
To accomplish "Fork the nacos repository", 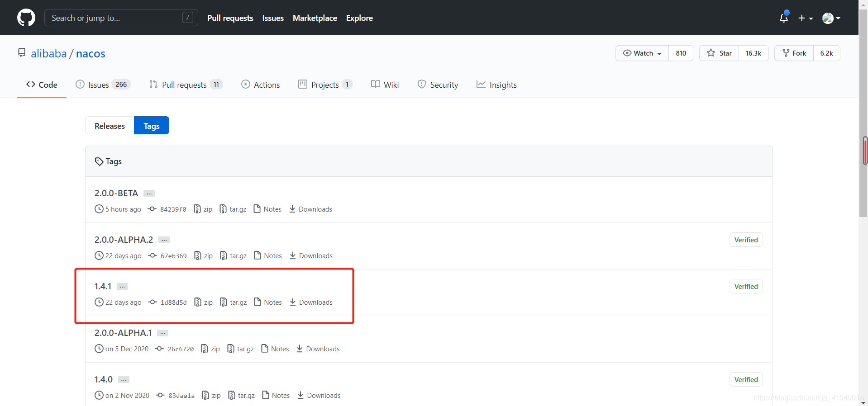I will coord(794,53).
